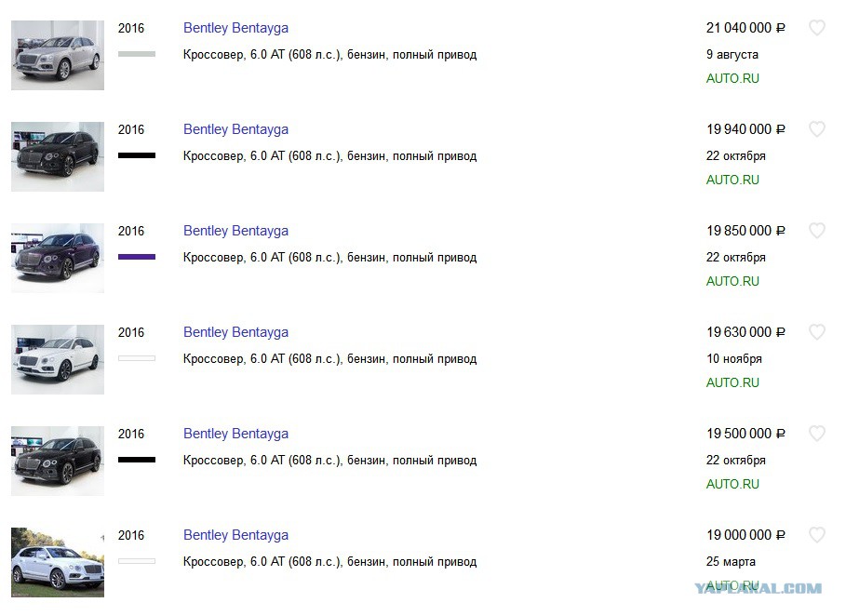This screenshot has width=846, height=616.
Task: Select price 21 040 000 ₽
Action: point(745,28)
